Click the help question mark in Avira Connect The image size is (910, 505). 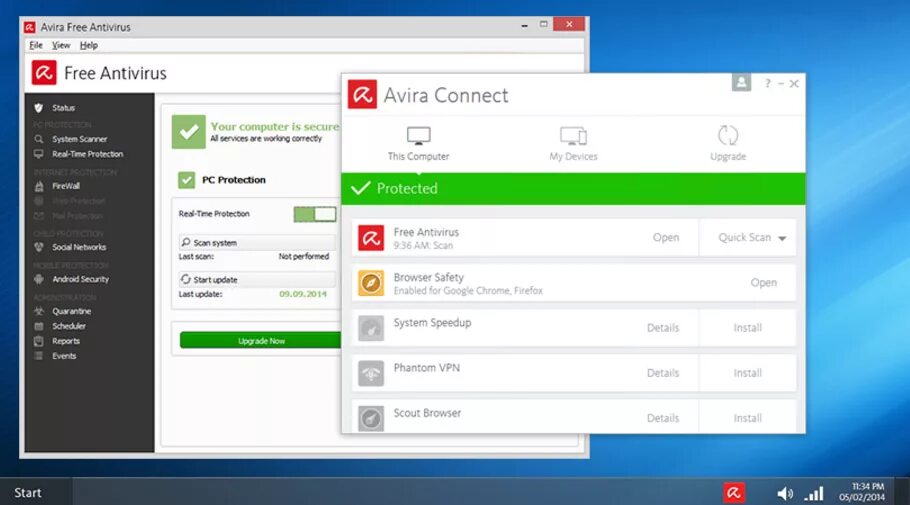(767, 84)
